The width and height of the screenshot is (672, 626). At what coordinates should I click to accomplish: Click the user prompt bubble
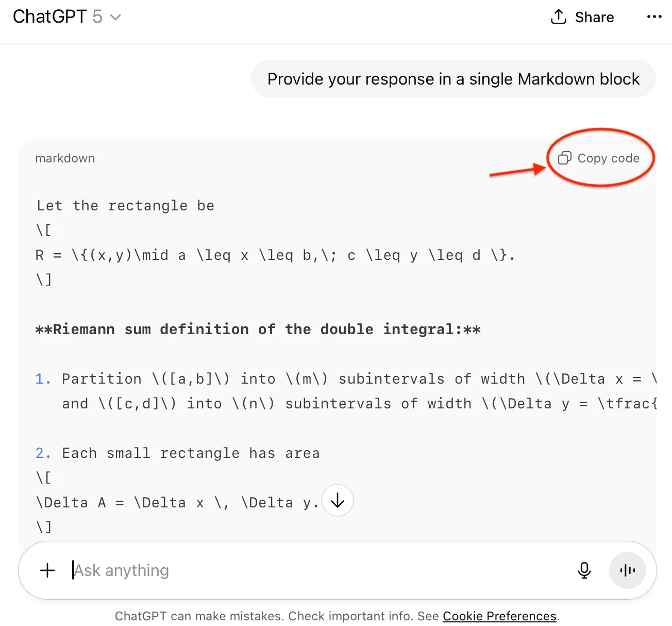click(453, 79)
